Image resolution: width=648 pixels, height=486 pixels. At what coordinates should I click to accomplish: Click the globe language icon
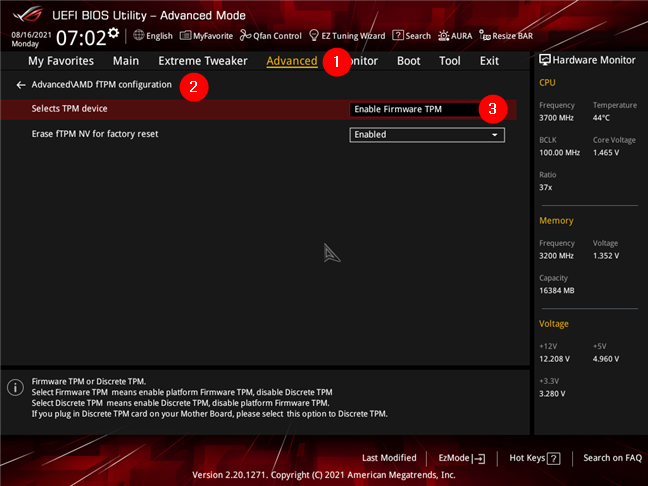pyautogui.click(x=138, y=35)
